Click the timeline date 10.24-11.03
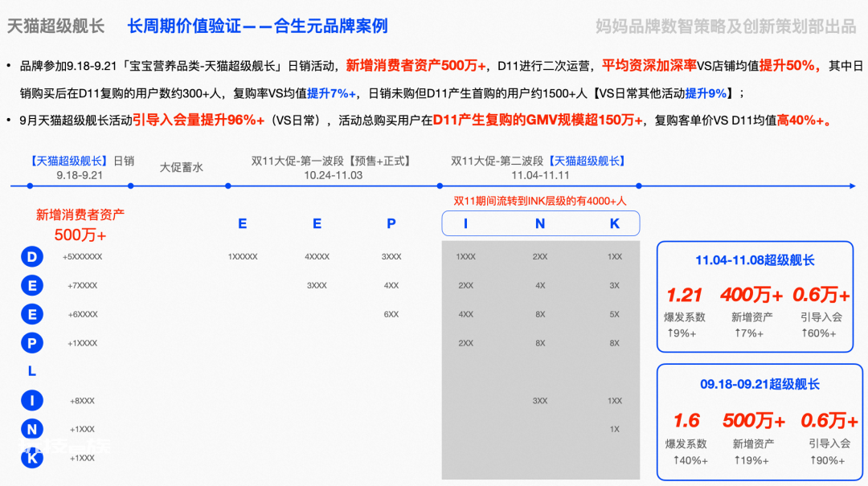Screen dimensions: 868x486 (334, 175)
